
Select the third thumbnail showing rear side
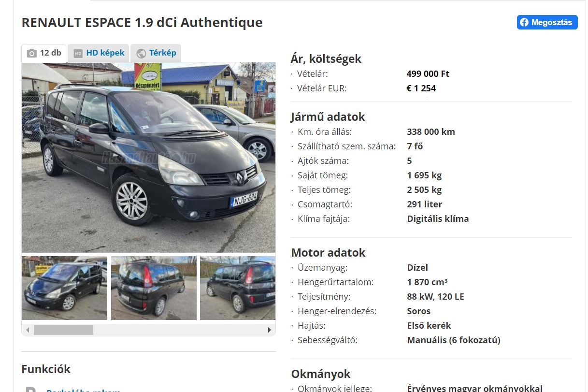pos(238,288)
